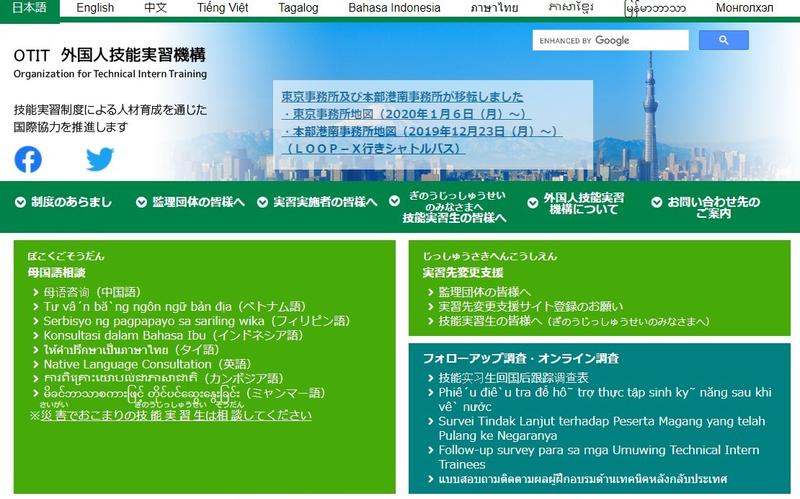
Task: Open Follow-up survey para sa mga Umuwing link
Action: coord(599,457)
